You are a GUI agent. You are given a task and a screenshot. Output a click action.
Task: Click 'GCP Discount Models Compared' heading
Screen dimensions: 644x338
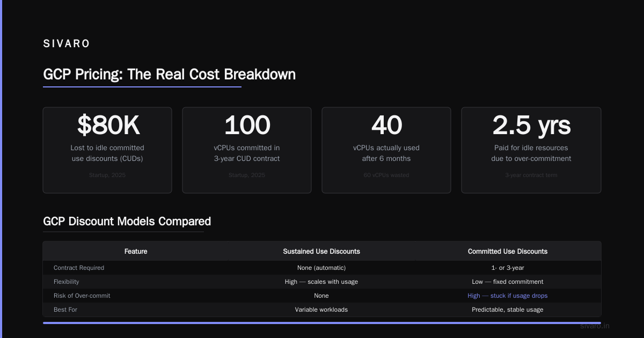click(x=127, y=221)
